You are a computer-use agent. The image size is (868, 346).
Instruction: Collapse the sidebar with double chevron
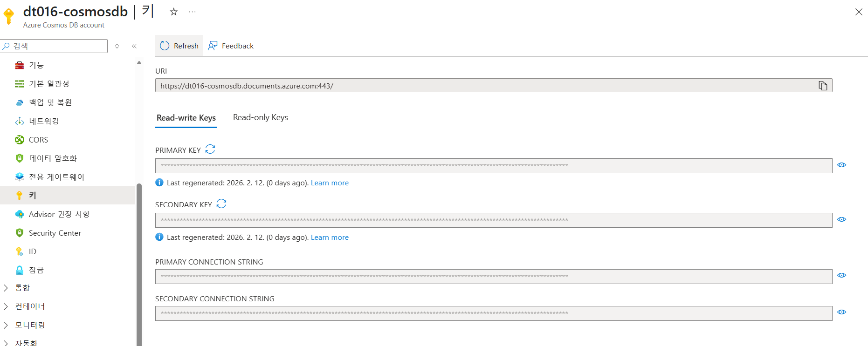tap(134, 46)
